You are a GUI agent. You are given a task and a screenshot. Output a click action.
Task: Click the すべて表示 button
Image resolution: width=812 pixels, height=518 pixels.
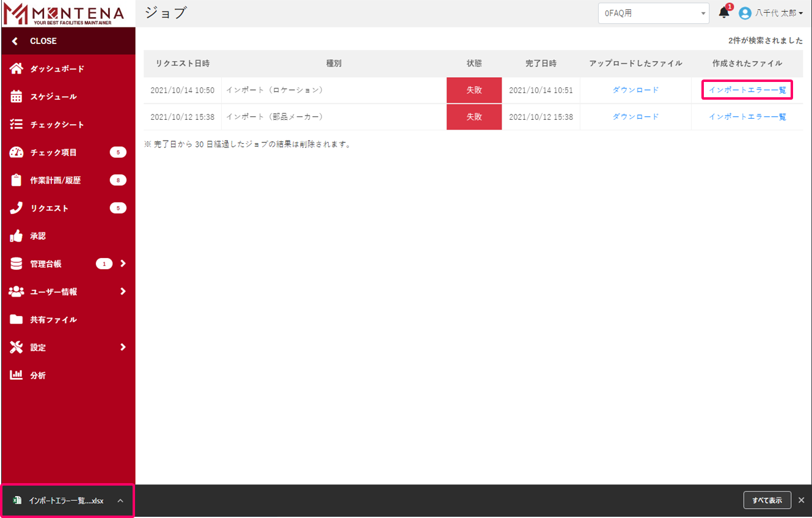click(x=767, y=500)
